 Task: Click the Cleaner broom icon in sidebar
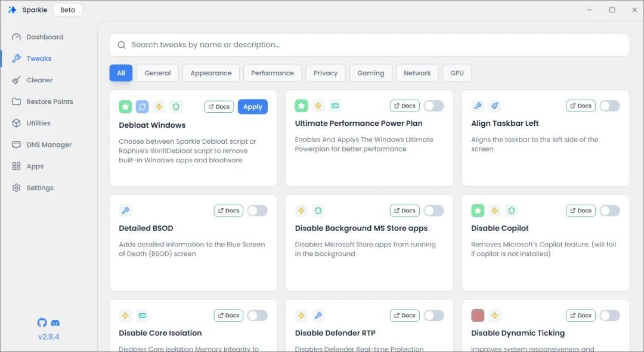[17, 80]
